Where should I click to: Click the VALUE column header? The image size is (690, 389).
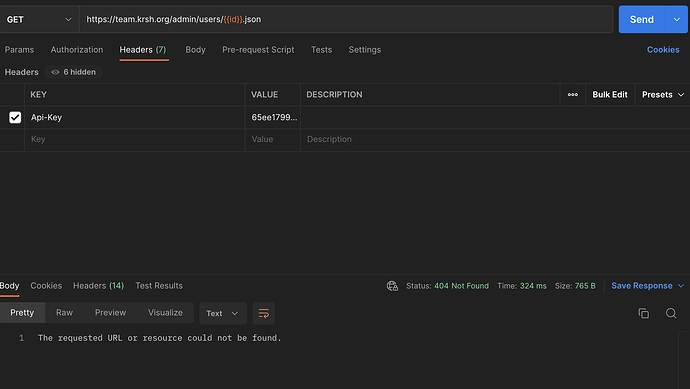coord(264,95)
